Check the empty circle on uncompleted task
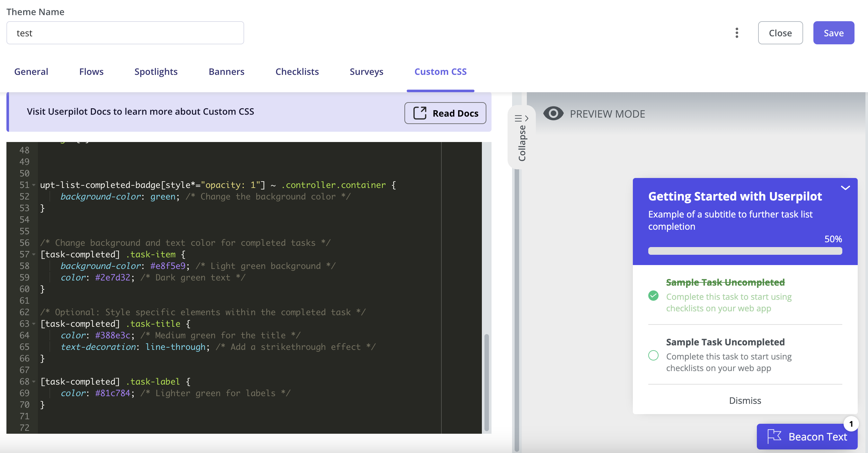Image resolution: width=868 pixels, height=453 pixels. 653,355
